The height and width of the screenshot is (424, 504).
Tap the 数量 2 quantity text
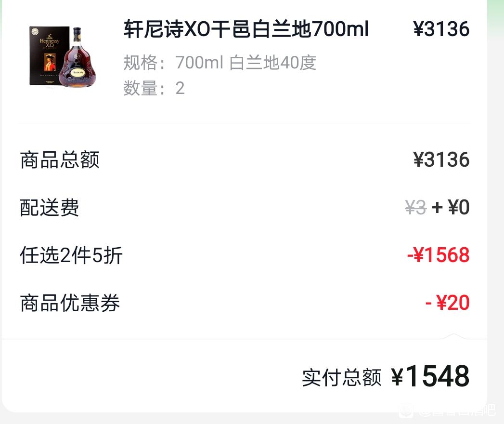coord(154,88)
